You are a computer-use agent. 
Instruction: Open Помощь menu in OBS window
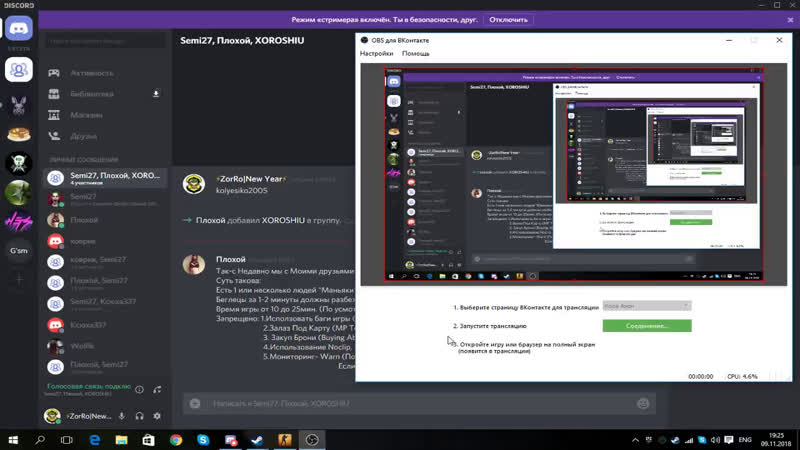pos(415,54)
